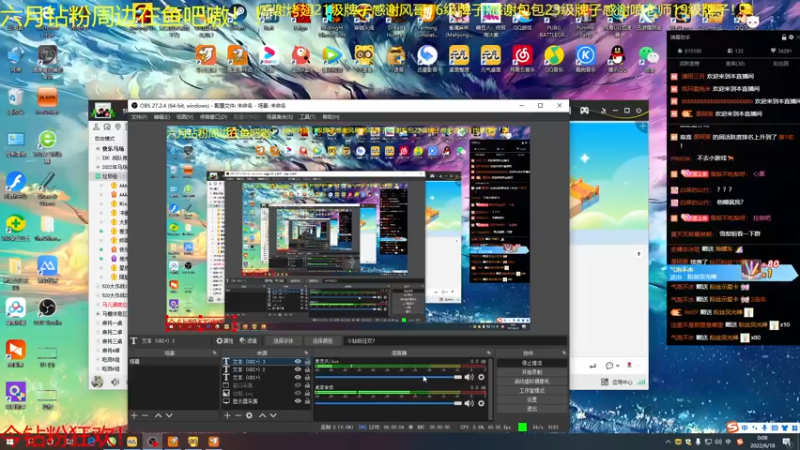
Task: Open settings gear for 麦克风/Aux audio
Action: (481, 378)
